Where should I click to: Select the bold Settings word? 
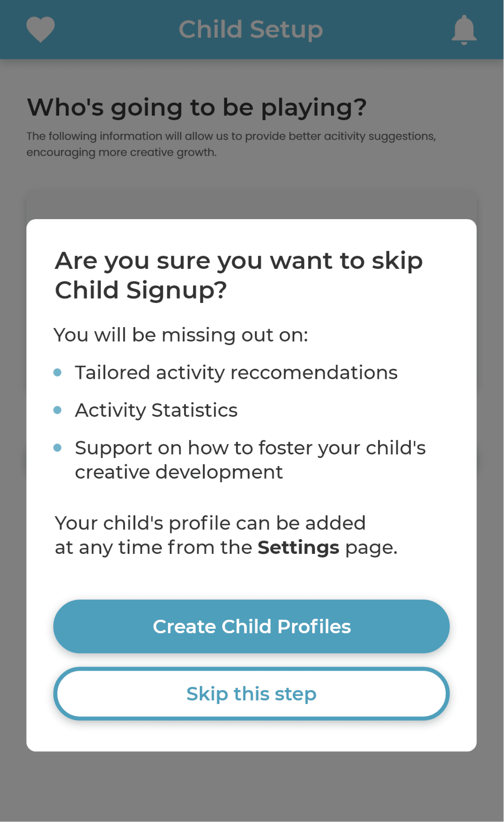(298, 547)
